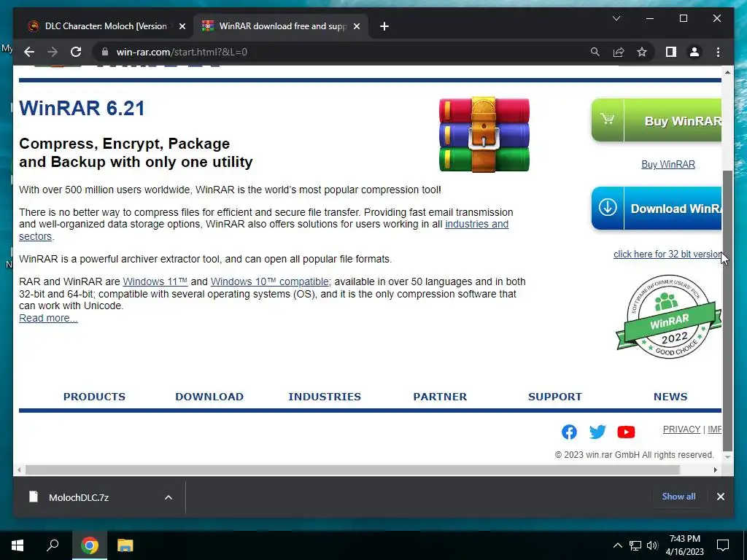Click the green Buy WinRAR button
This screenshot has width=747, height=560.
(x=657, y=120)
